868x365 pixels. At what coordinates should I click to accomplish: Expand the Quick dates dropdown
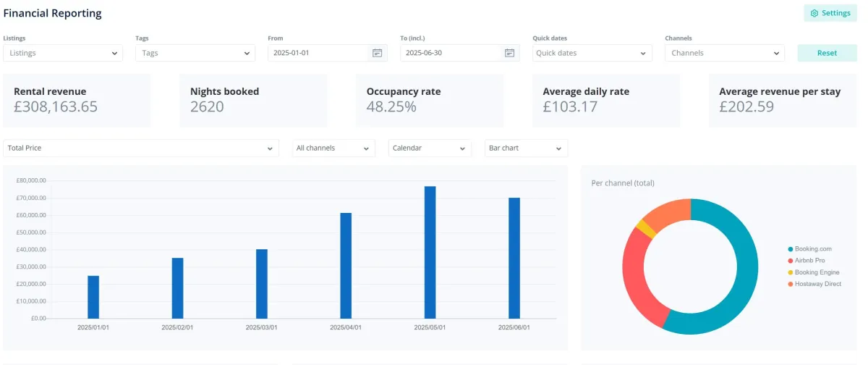592,53
